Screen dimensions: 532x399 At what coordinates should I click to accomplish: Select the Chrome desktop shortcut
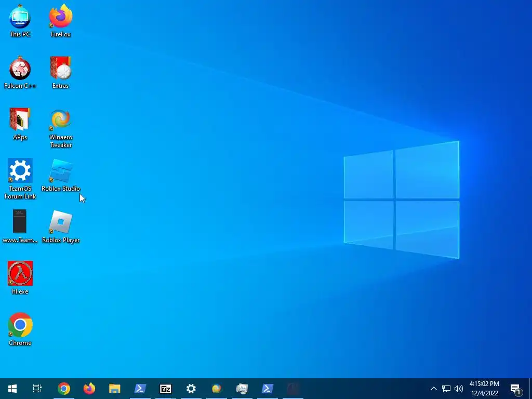(x=20, y=329)
